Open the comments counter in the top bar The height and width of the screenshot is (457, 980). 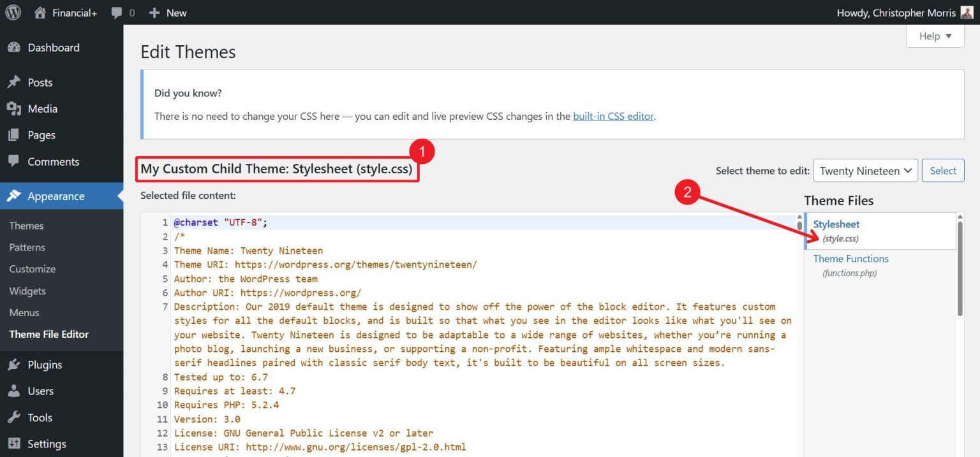click(x=122, y=12)
